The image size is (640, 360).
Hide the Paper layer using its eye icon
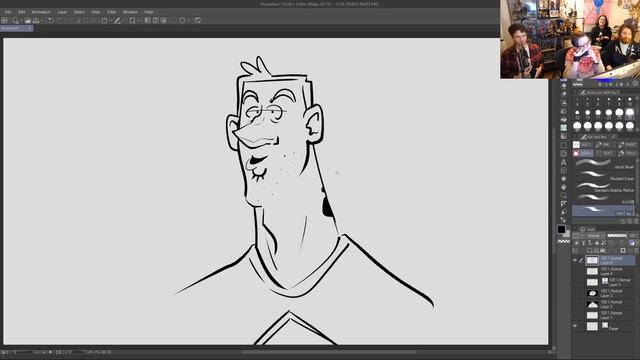click(575, 326)
